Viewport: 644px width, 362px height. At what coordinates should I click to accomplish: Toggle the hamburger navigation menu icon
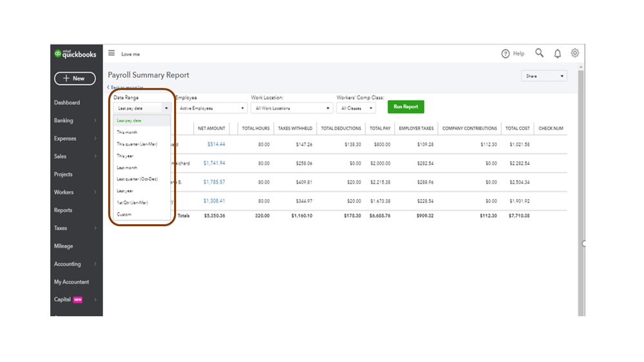(x=112, y=54)
